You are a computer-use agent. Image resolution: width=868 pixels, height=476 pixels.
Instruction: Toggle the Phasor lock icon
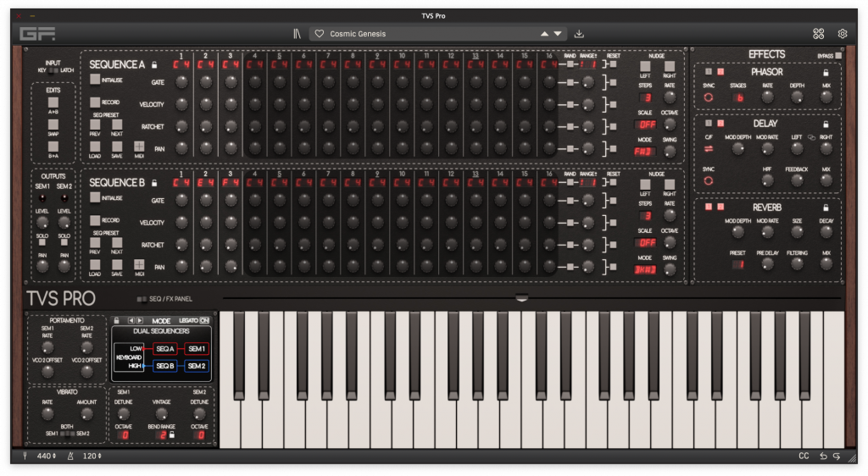click(826, 73)
